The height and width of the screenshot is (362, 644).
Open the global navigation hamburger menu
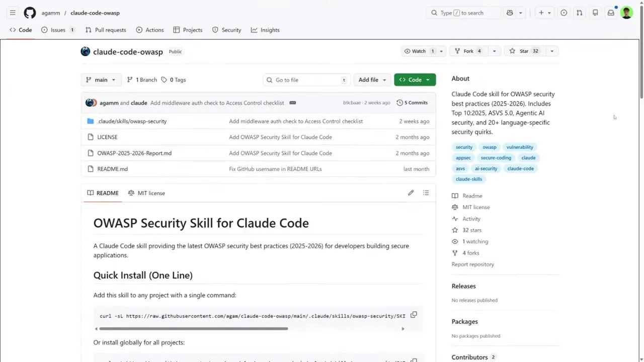[x=13, y=13]
